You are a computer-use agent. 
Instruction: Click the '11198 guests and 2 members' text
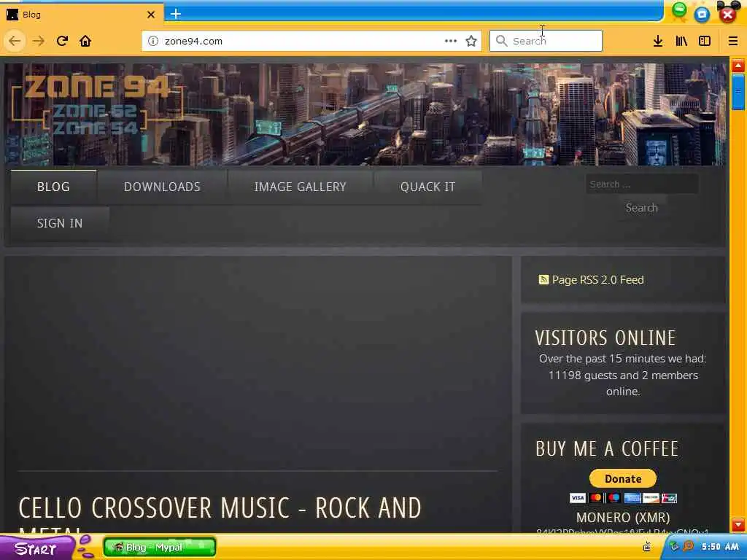(x=623, y=376)
